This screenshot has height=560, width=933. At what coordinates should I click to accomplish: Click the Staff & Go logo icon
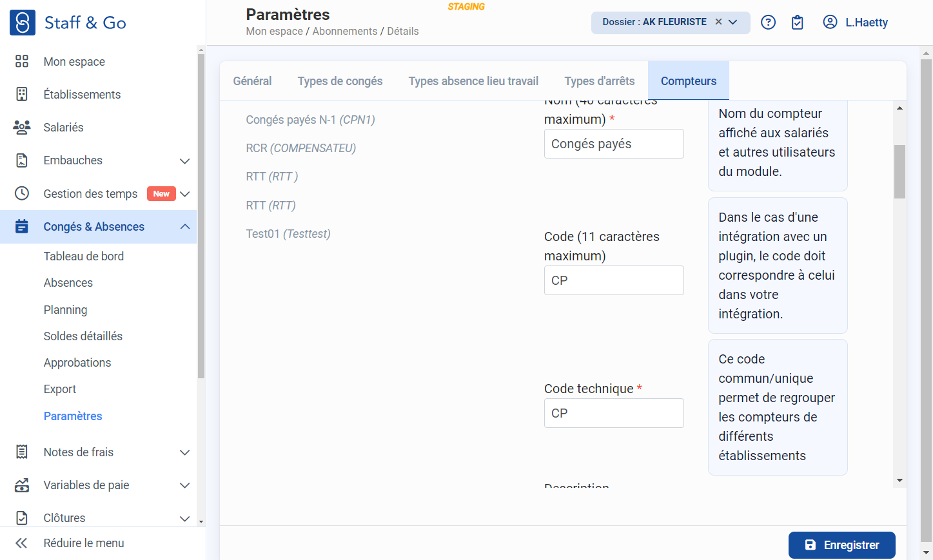click(23, 23)
